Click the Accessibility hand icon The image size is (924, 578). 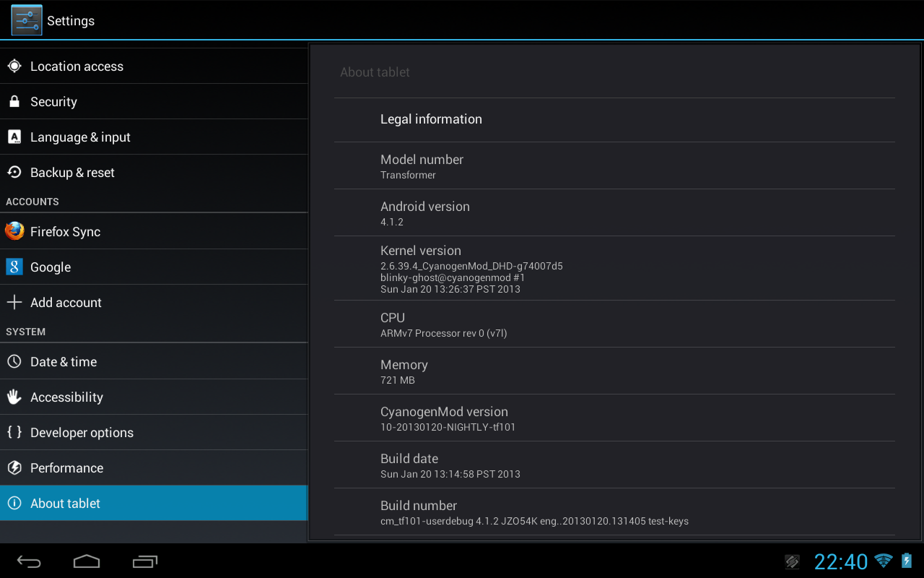(14, 397)
